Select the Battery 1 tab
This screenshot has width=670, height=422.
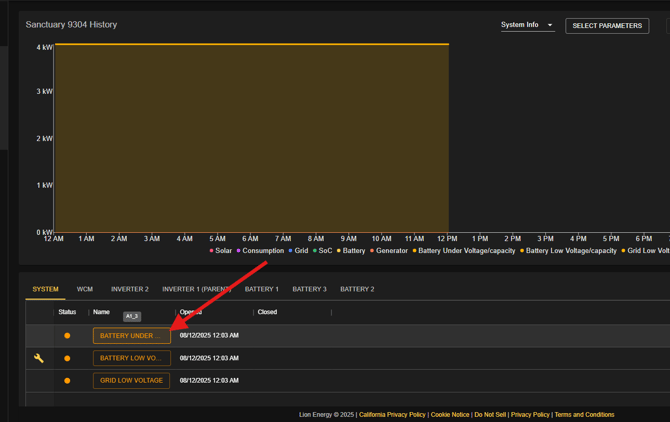tap(261, 289)
